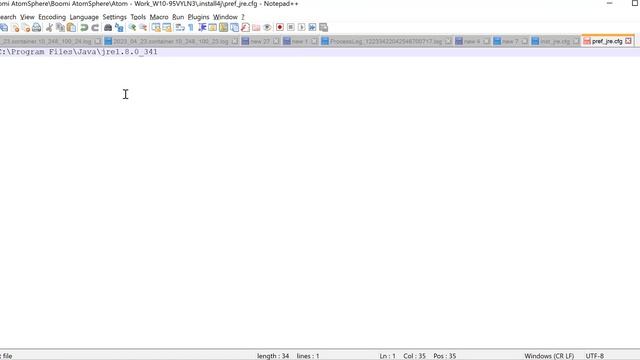Image resolution: width=640 pixels, height=360 pixels.
Task: Open the Language menu
Action: [x=84, y=17]
